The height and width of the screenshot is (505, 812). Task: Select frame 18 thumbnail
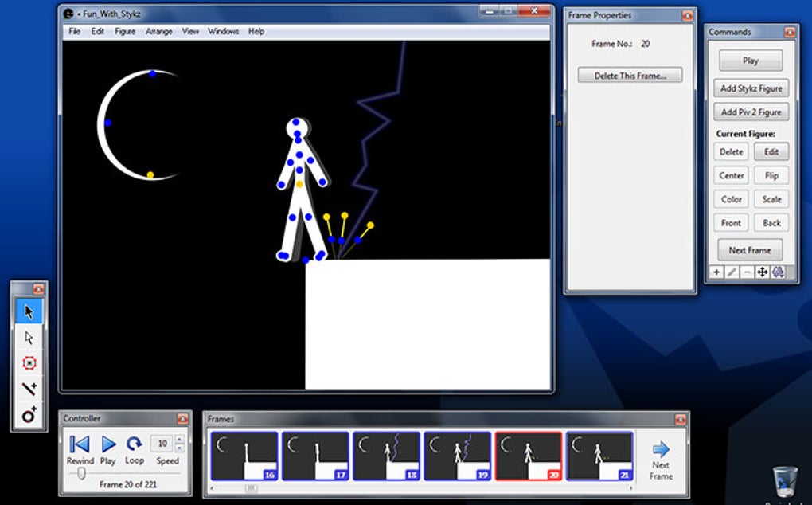[386, 456]
